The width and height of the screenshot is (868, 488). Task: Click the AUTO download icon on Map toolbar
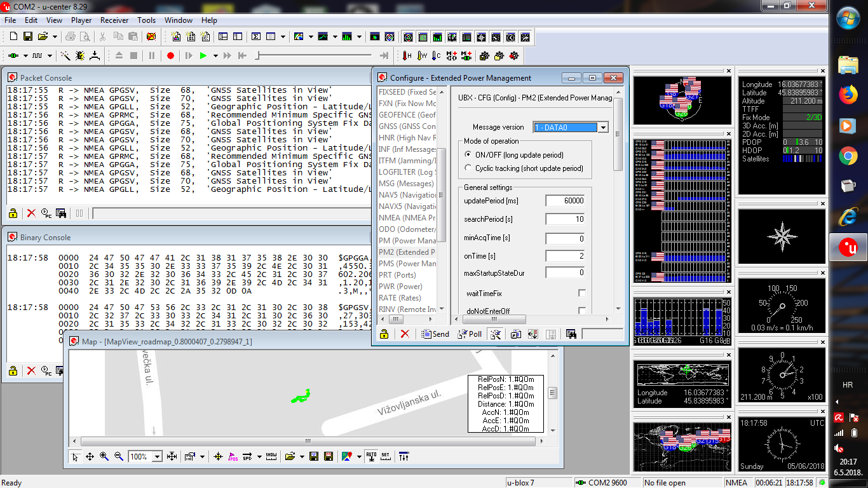tap(371, 456)
